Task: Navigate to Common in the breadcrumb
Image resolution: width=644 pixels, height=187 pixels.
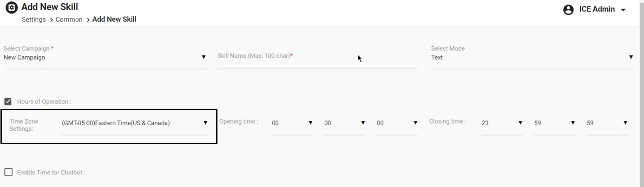Action: point(69,20)
